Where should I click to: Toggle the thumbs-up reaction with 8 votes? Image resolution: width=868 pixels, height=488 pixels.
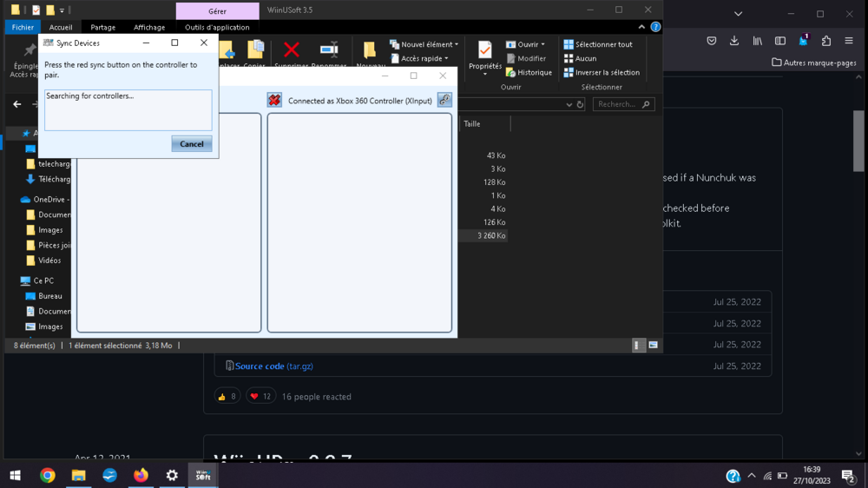pos(227,396)
